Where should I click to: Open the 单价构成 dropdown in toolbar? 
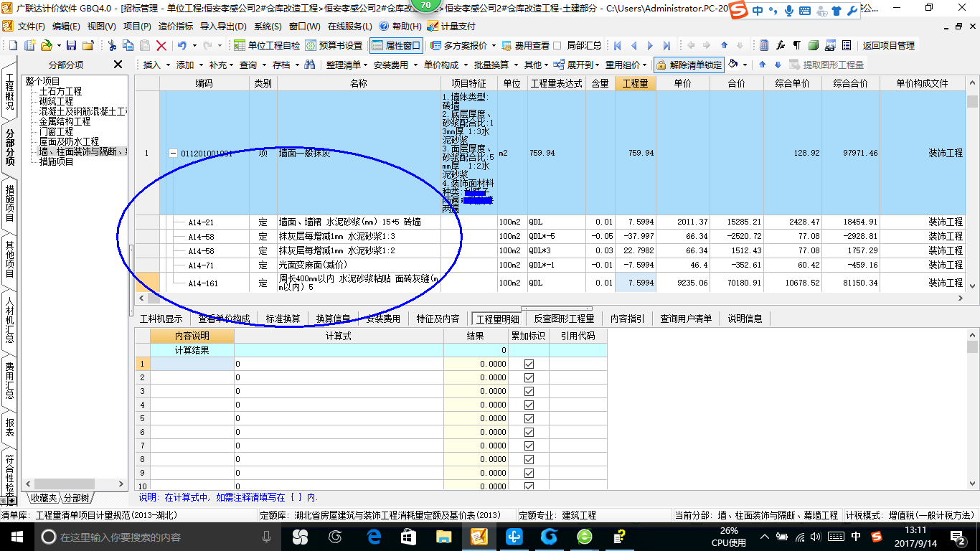446,65
